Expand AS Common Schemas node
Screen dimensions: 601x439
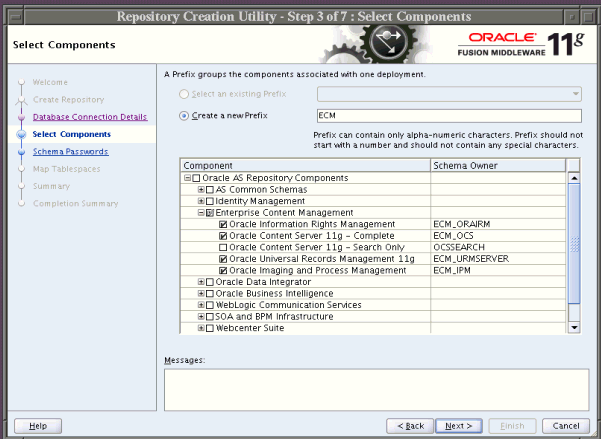point(201,189)
